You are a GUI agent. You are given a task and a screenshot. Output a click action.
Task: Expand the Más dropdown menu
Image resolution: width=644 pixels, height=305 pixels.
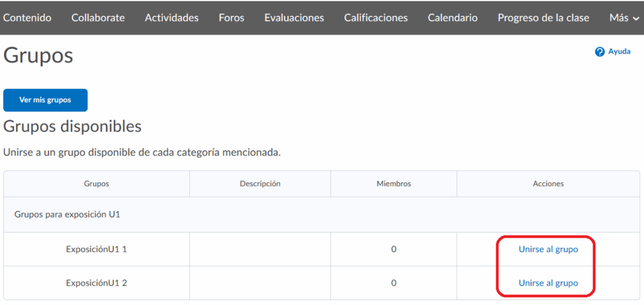point(623,18)
